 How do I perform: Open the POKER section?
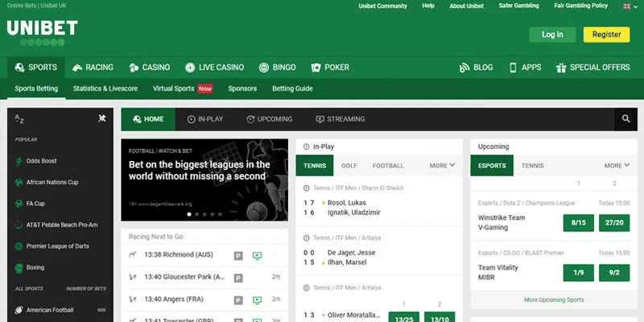click(330, 68)
